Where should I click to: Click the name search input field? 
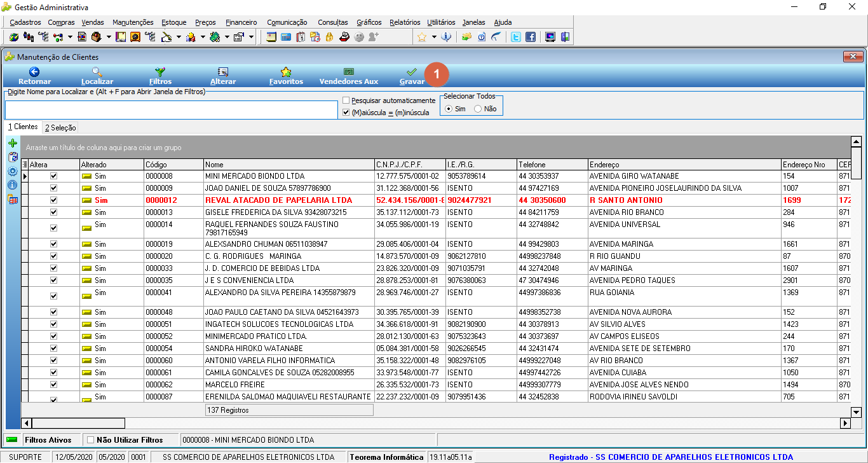point(172,109)
